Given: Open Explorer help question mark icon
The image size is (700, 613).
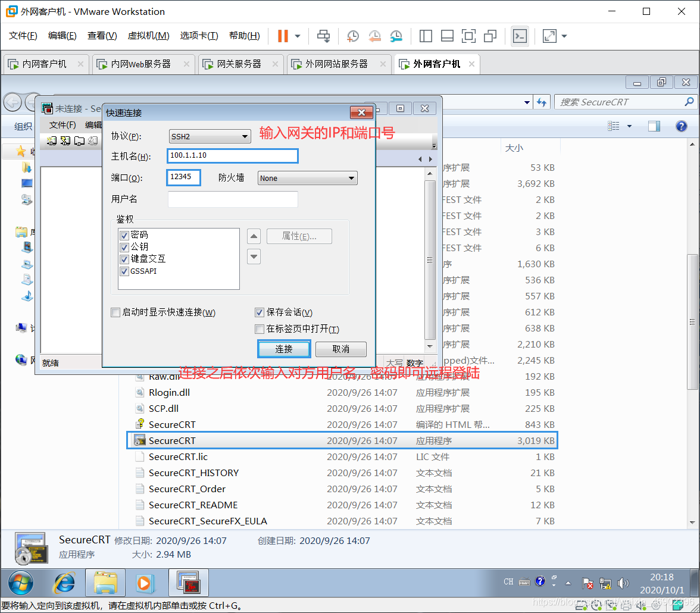Looking at the screenshot, I should [681, 126].
